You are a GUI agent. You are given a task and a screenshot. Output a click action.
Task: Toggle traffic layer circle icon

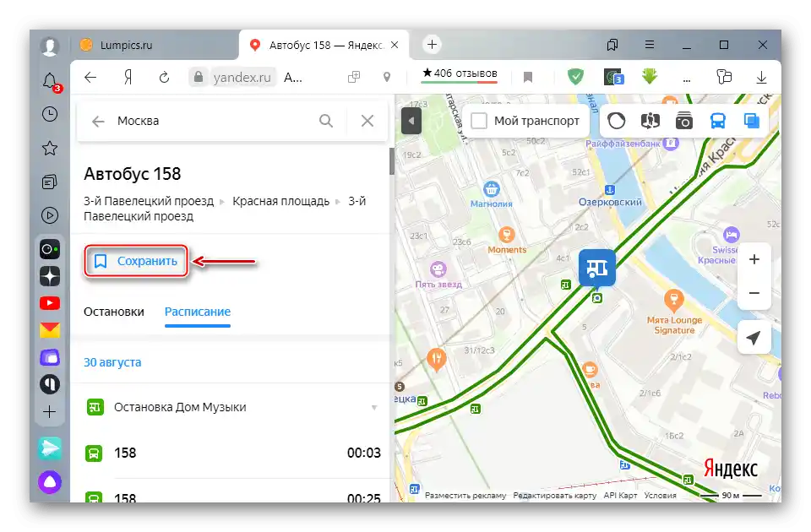tap(616, 121)
